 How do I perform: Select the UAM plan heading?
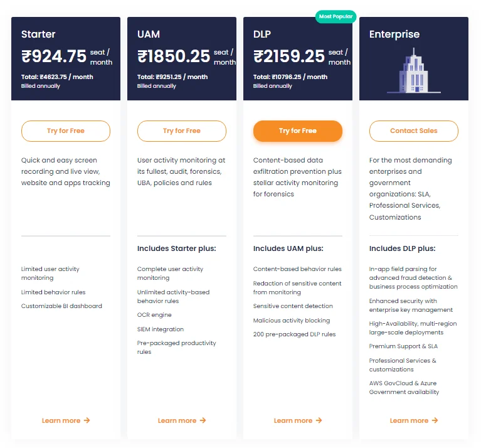pyautogui.click(x=149, y=34)
